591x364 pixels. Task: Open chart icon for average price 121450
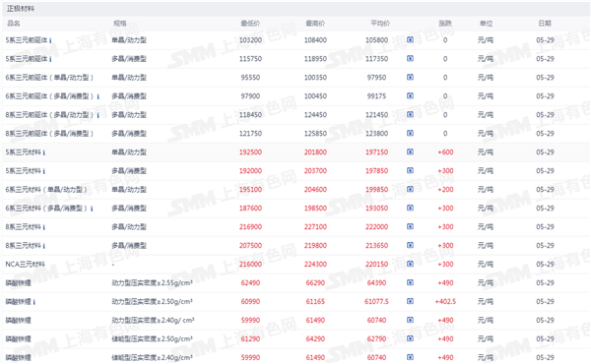coord(410,114)
